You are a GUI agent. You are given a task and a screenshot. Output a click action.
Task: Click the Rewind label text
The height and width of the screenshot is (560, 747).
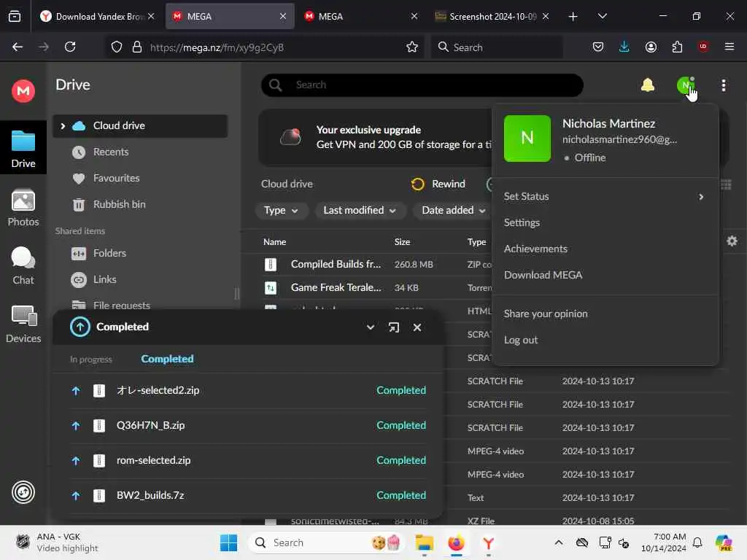(449, 184)
